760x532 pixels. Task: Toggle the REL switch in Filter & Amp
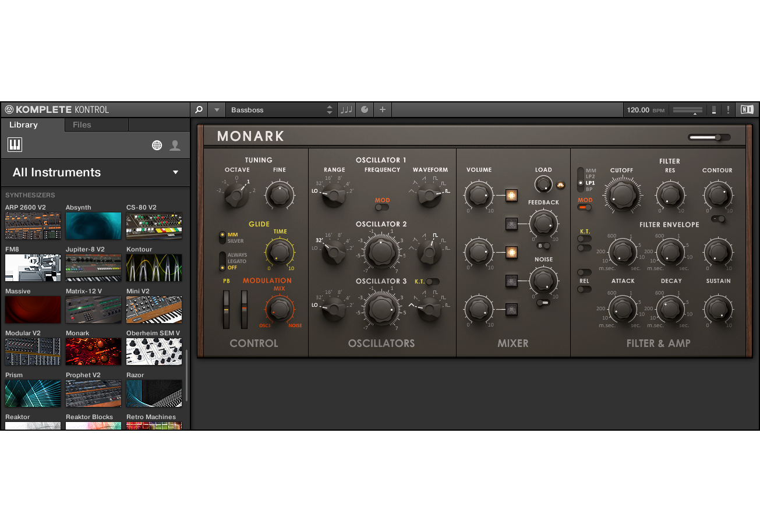pos(584,289)
